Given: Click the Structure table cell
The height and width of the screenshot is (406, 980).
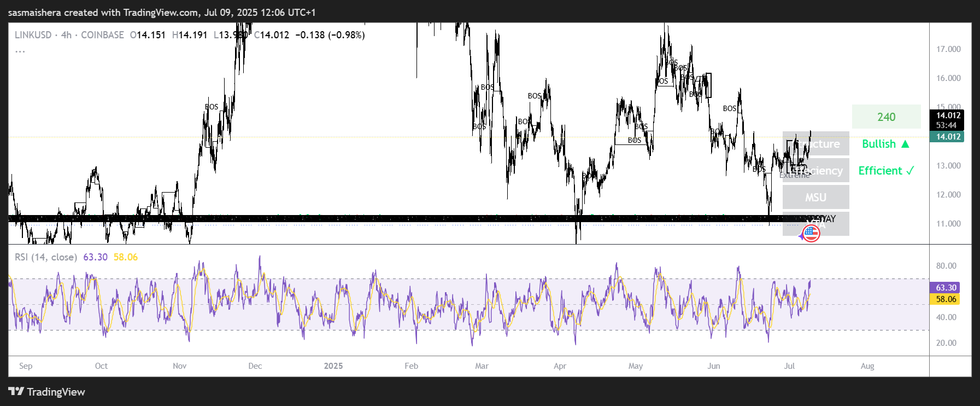Looking at the screenshot, I should (x=816, y=144).
